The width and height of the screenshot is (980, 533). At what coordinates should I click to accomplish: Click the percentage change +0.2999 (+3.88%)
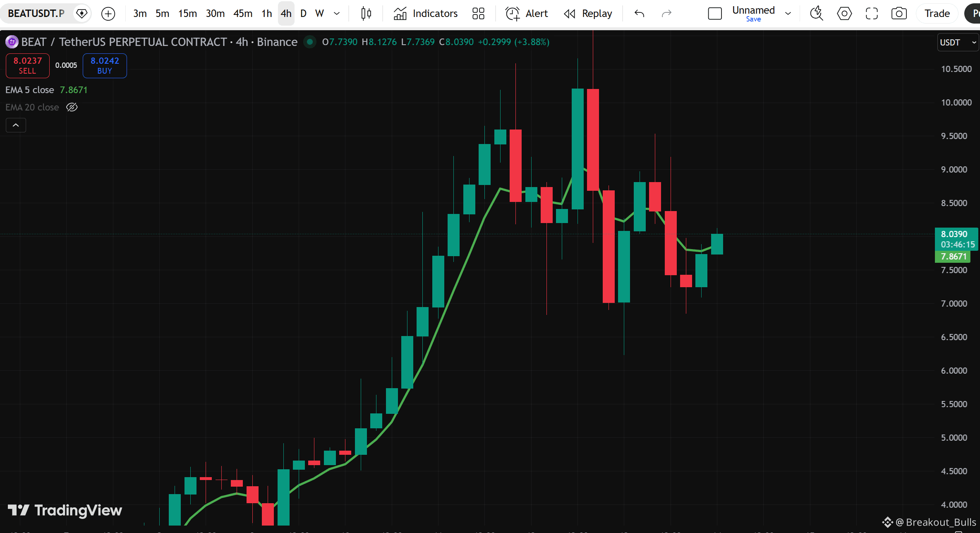tap(514, 42)
